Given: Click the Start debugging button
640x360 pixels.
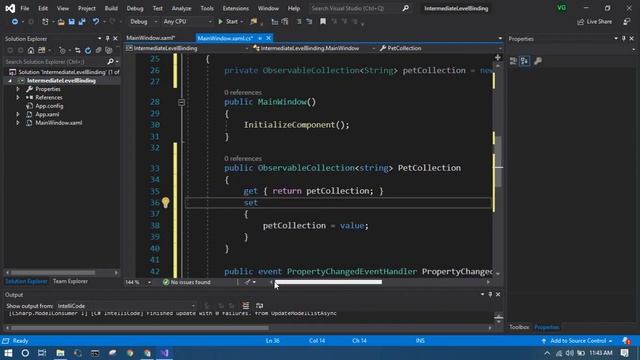Looking at the screenshot, I should [228, 22].
